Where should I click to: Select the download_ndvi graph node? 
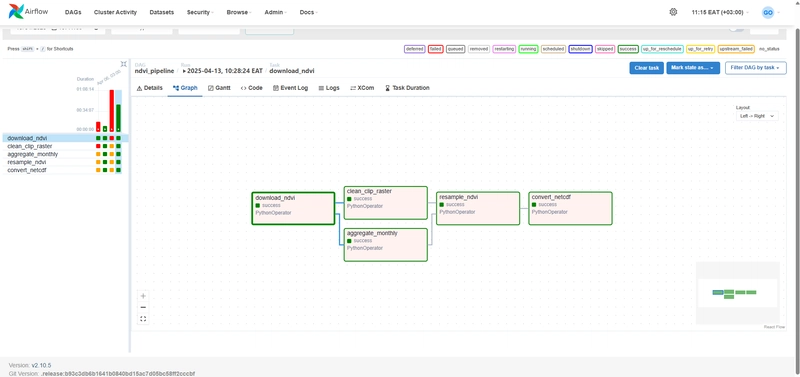tap(293, 208)
